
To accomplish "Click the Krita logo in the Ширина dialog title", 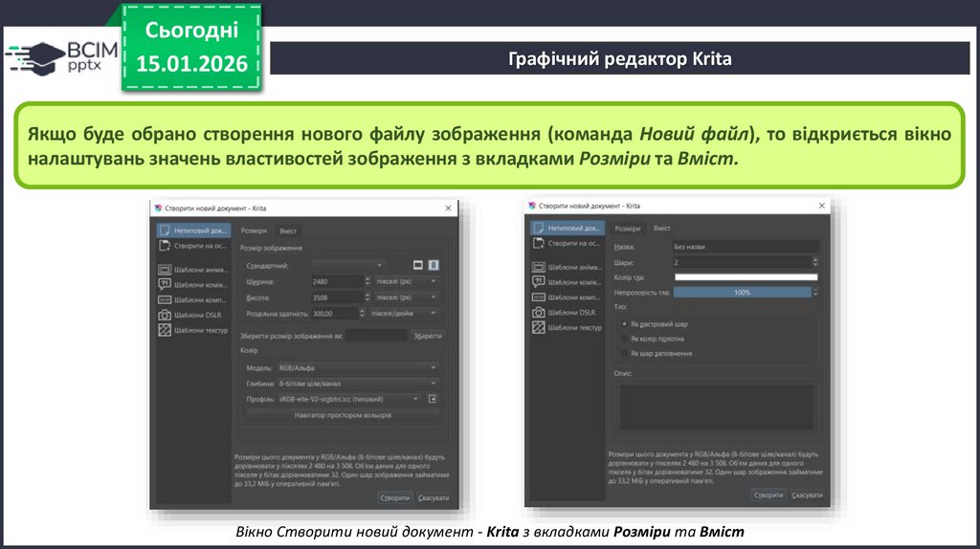I will 158,208.
